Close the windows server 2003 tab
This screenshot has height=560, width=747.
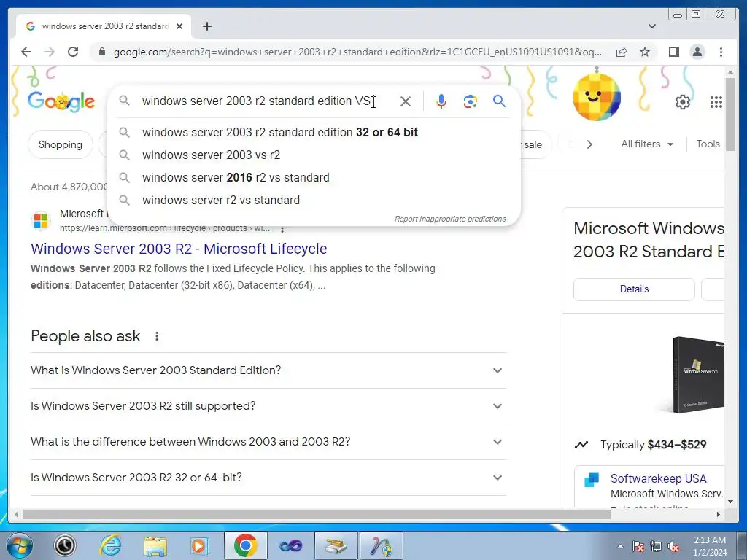[x=179, y=26]
